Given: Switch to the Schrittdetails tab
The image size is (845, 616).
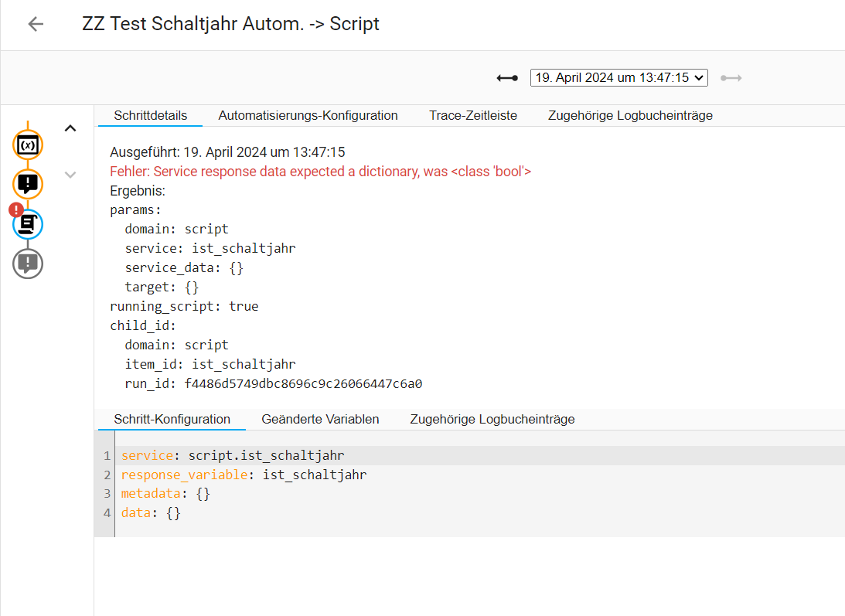Looking at the screenshot, I should [x=150, y=115].
